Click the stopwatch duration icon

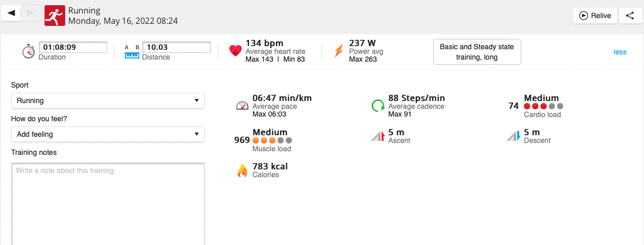click(28, 51)
